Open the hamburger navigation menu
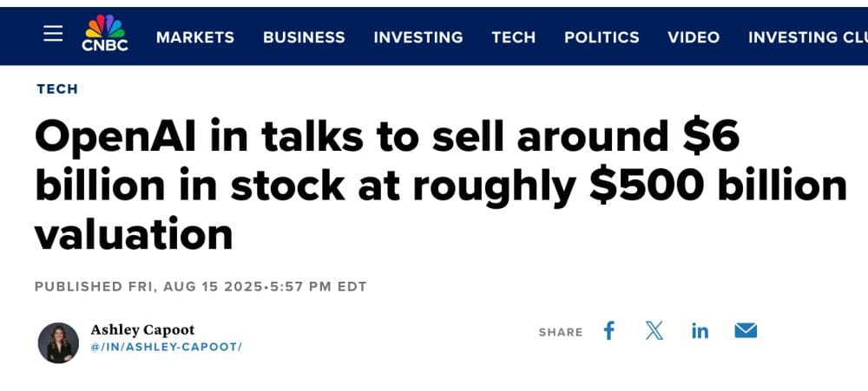868x391 pixels. 53,34
